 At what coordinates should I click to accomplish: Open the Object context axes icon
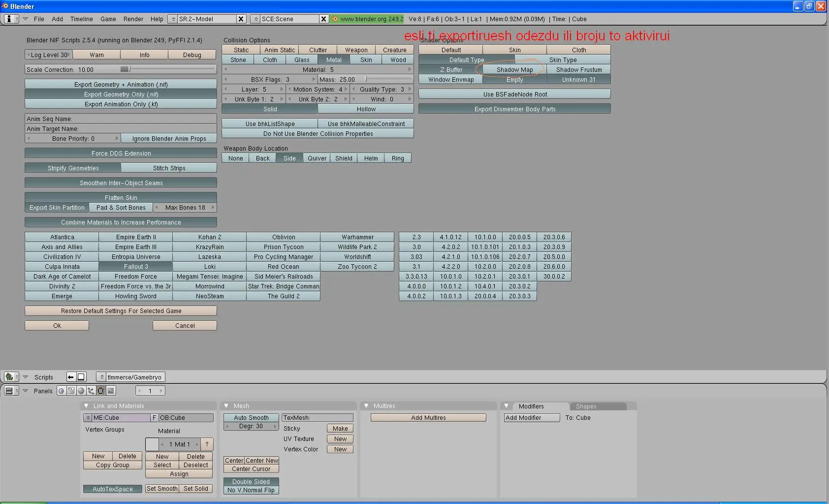click(91, 391)
